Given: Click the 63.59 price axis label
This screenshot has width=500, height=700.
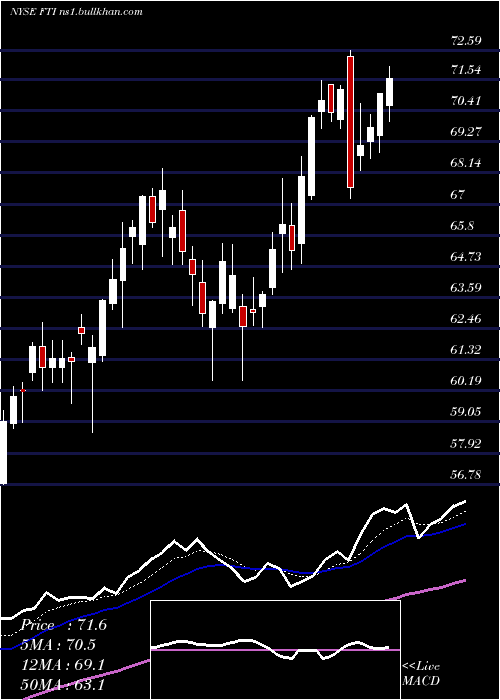Looking at the screenshot, I should pos(466,288).
